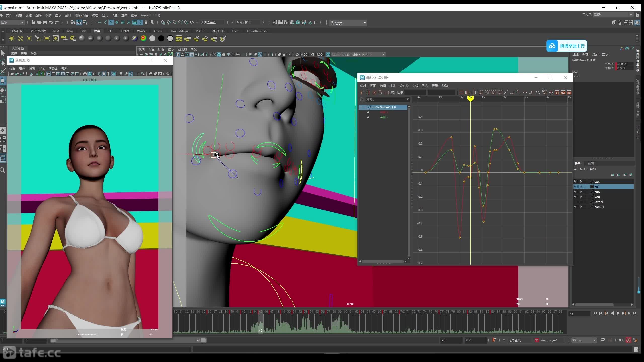Open animation preferences running-man icon
644x362 pixels.
[x=636, y=340]
